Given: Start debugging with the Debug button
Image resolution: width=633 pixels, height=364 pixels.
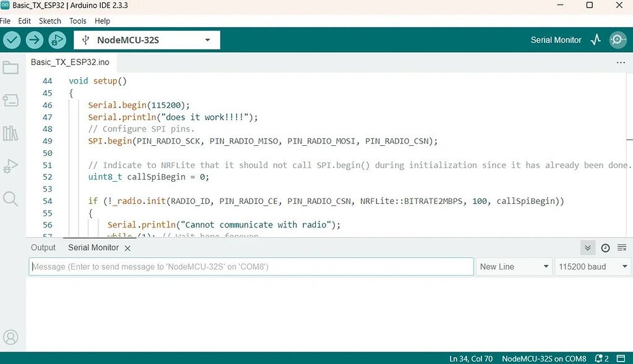Looking at the screenshot, I should click(x=57, y=40).
